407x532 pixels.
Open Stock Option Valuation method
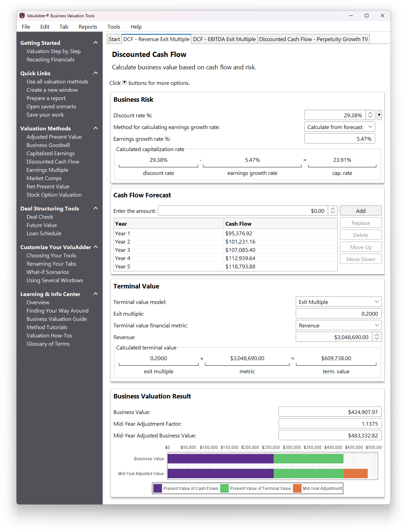click(54, 195)
